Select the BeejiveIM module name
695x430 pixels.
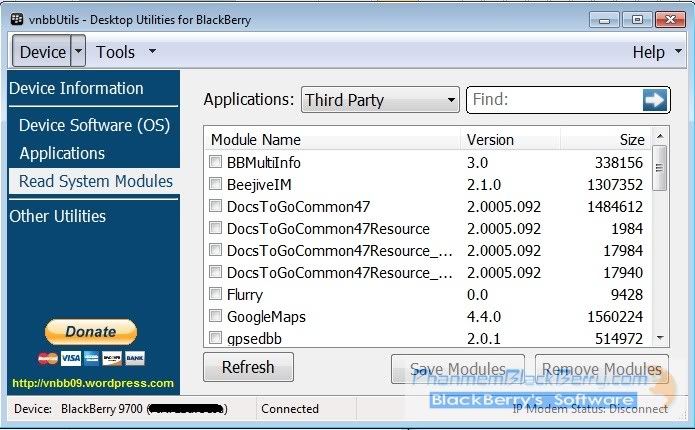(x=259, y=185)
